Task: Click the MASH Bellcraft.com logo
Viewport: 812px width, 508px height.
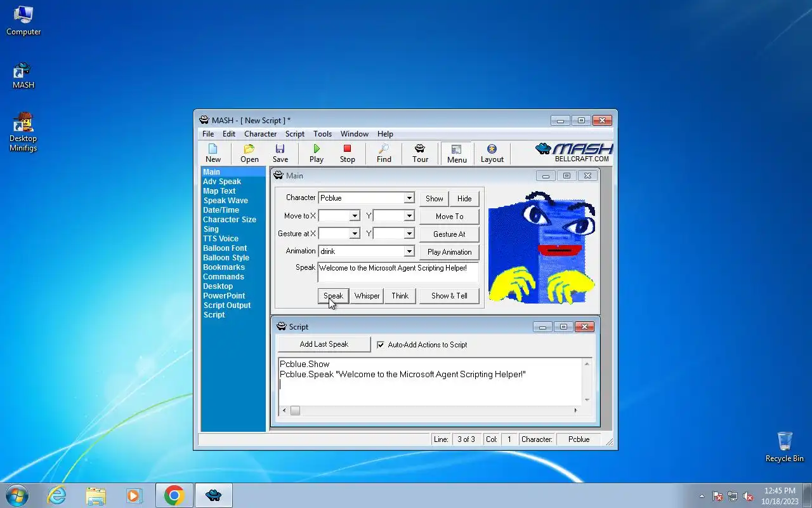Action: 574,152
